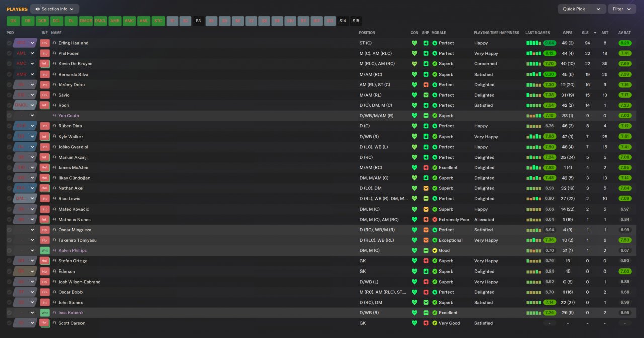Screen dimensions: 644x338
Task: Sort by the PLAYING TIME HAPPINESS column header
Action: click(x=496, y=33)
